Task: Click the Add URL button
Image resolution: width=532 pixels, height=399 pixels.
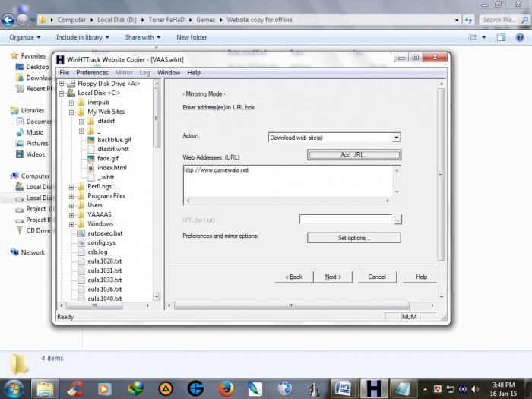Action: [353, 155]
